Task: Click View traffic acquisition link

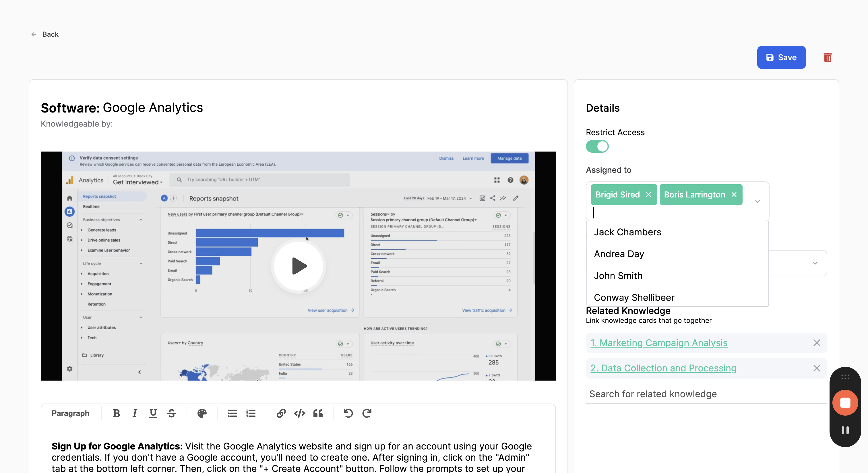Action: coord(487,310)
